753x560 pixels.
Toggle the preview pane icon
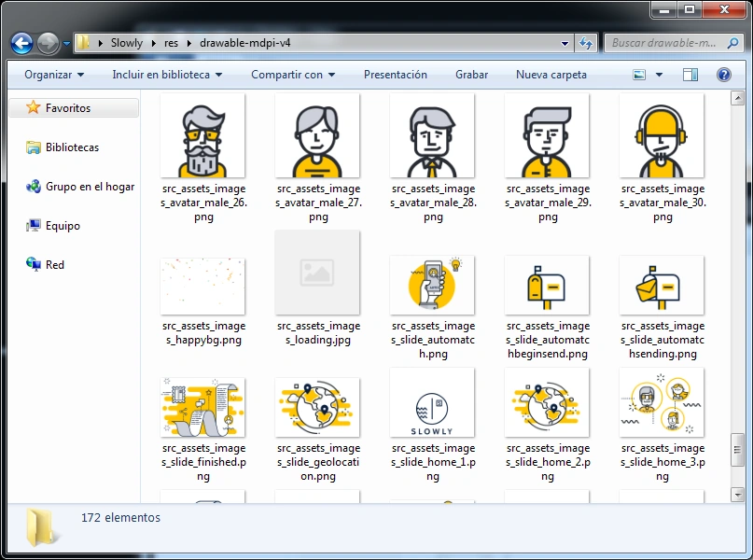(x=692, y=75)
